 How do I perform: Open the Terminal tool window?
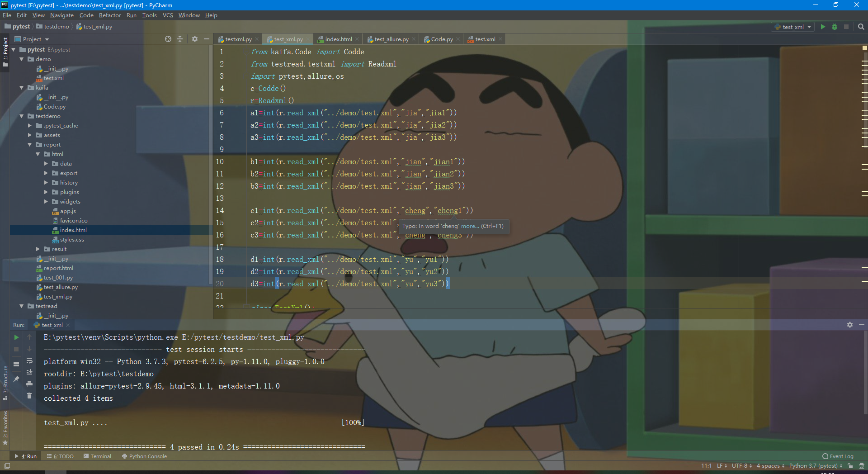click(97, 456)
